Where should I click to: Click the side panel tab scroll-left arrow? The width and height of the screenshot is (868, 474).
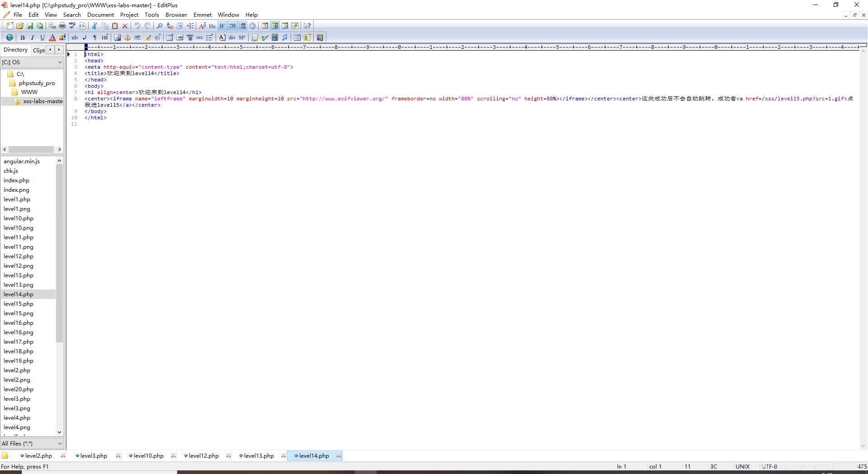(50, 50)
